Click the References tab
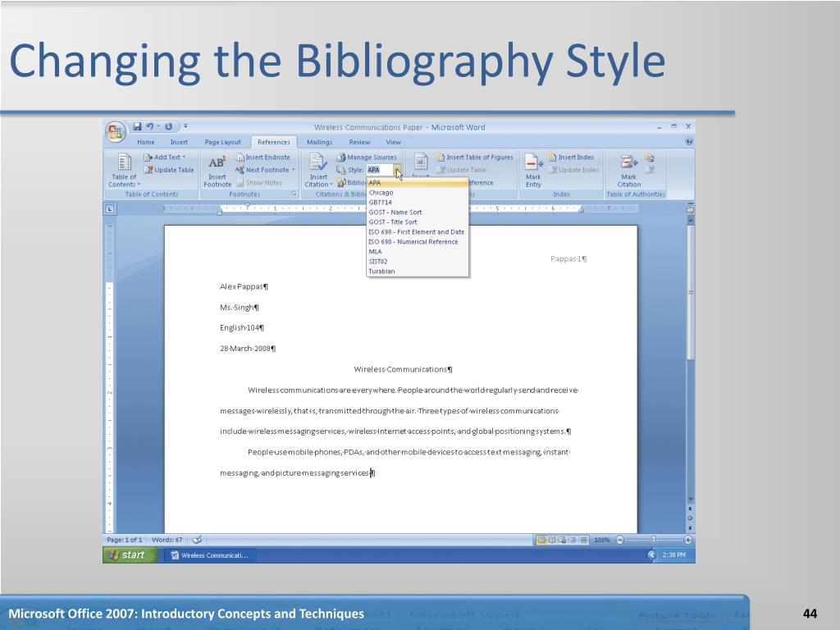Image resolution: width=840 pixels, height=630 pixels. [274, 142]
